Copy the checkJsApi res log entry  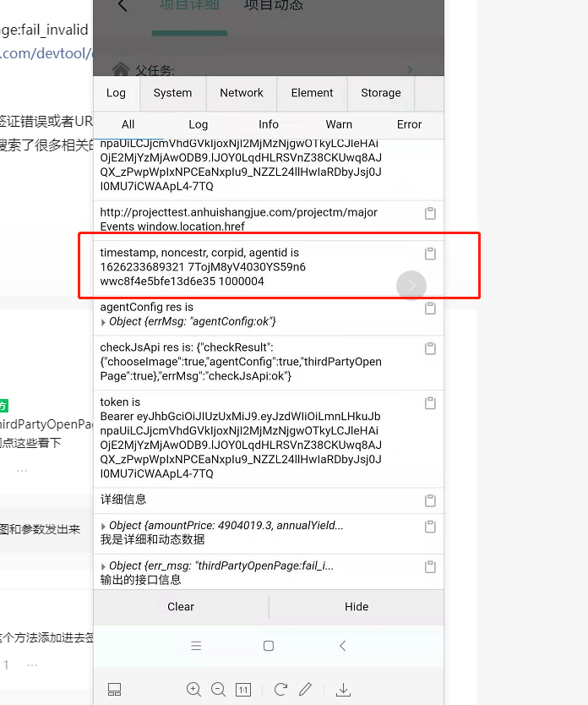pos(430,348)
